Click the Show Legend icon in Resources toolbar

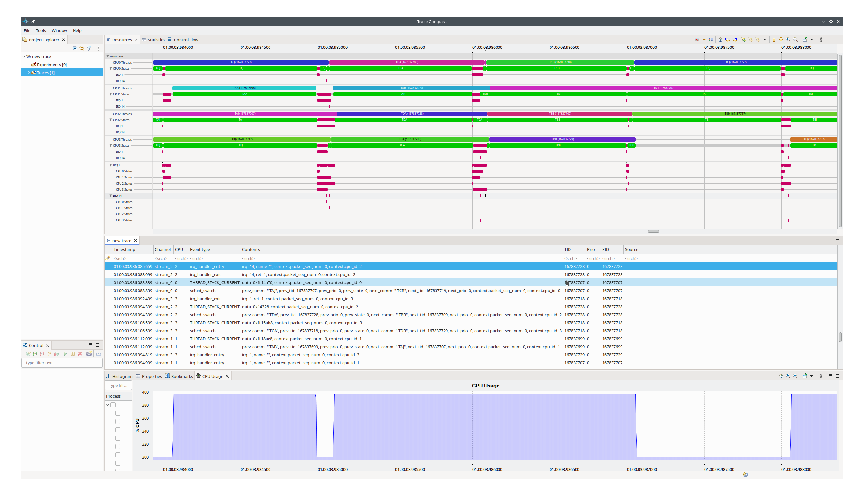coord(711,40)
